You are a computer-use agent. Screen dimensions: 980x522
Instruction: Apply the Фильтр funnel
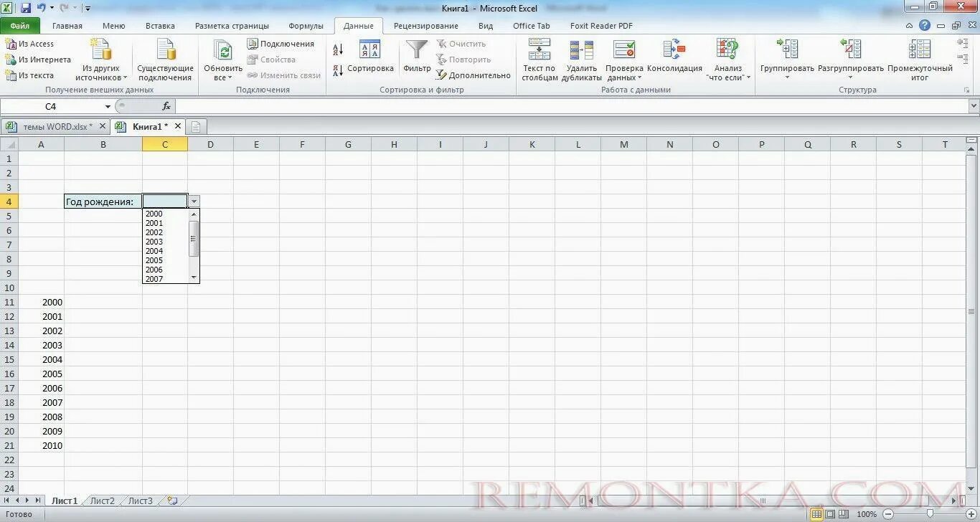[x=417, y=57]
